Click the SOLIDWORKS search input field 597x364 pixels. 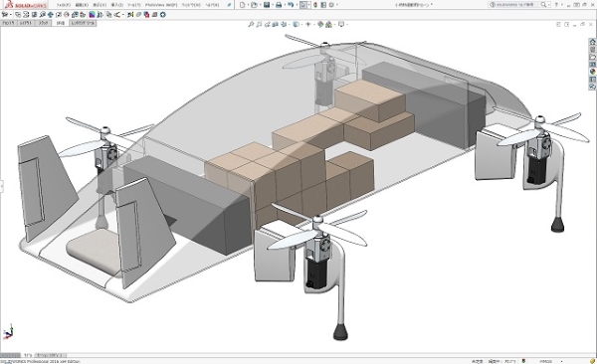(x=514, y=5)
